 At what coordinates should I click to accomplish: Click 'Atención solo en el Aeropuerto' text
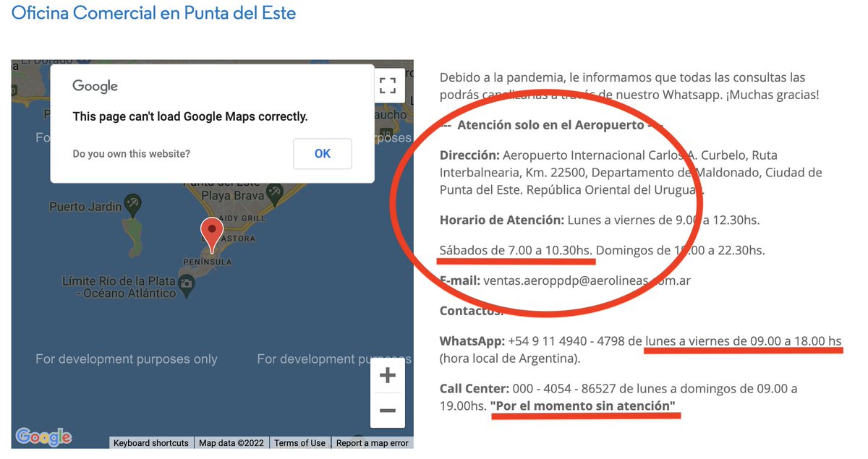click(550, 125)
